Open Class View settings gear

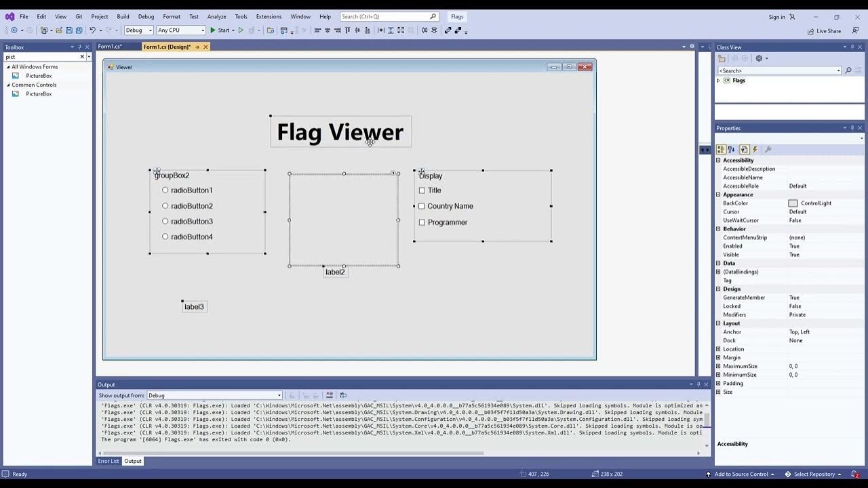pyautogui.click(x=759, y=58)
